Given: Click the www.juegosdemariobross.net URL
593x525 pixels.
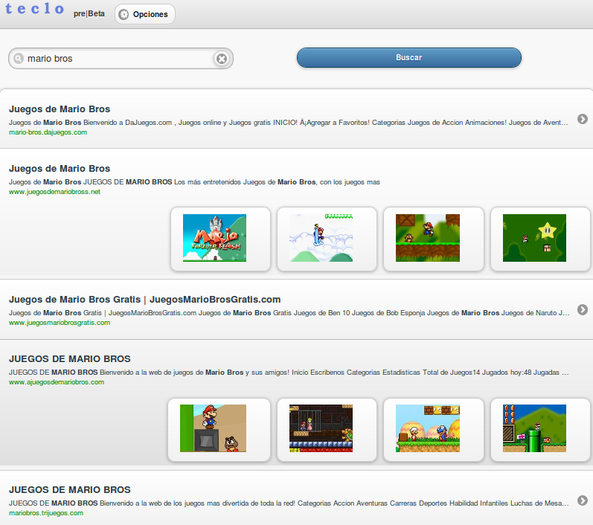Looking at the screenshot, I should tap(54, 192).
